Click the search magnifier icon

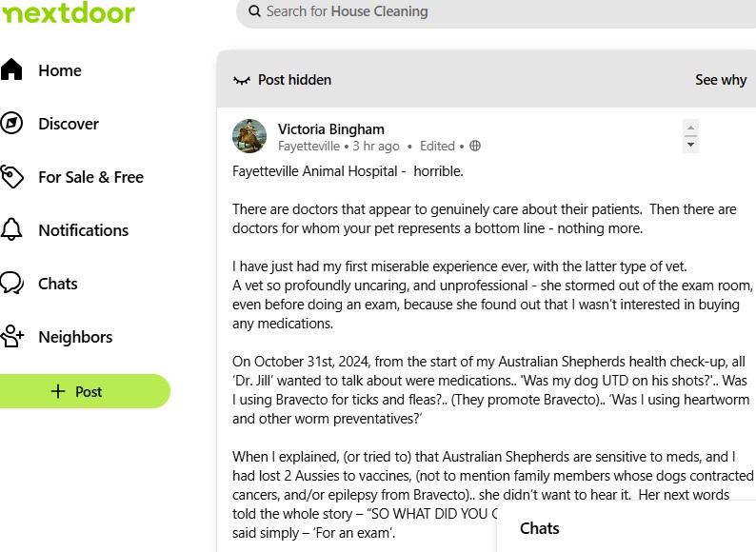[x=254, y=11]
